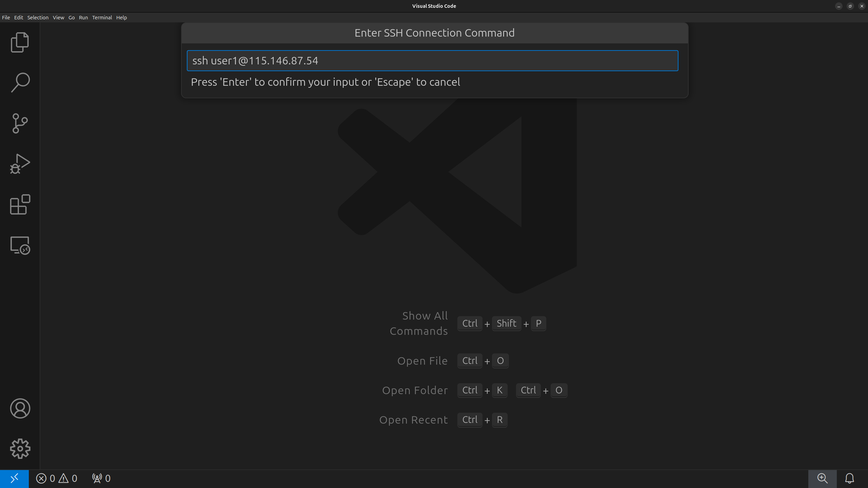Image resolution: width=868 pixels, height=488 pixels.
Task: Open the Help menu
Action: coord(121,18)
